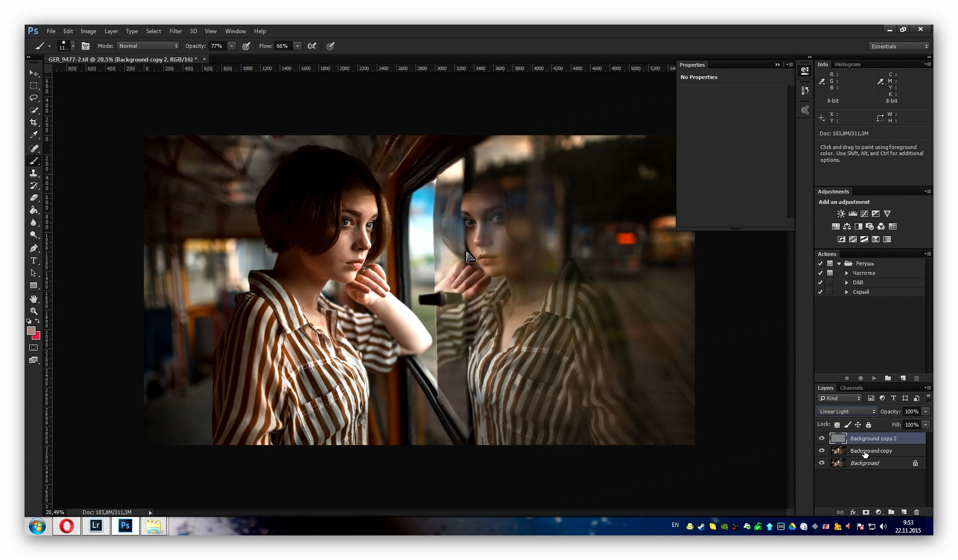The height and width of the screenshot is (560, 958).
Task: Add a Curves adjustment layer
Action: point(864,214)
